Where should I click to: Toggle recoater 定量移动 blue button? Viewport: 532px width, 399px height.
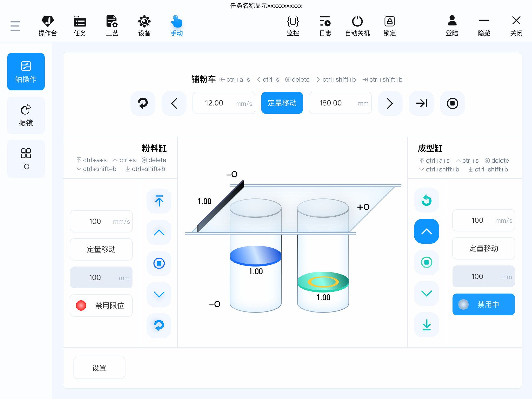pos(282,103)
